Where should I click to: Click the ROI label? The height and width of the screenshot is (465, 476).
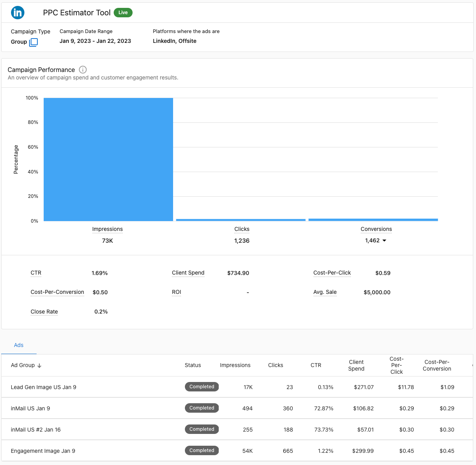176,292
